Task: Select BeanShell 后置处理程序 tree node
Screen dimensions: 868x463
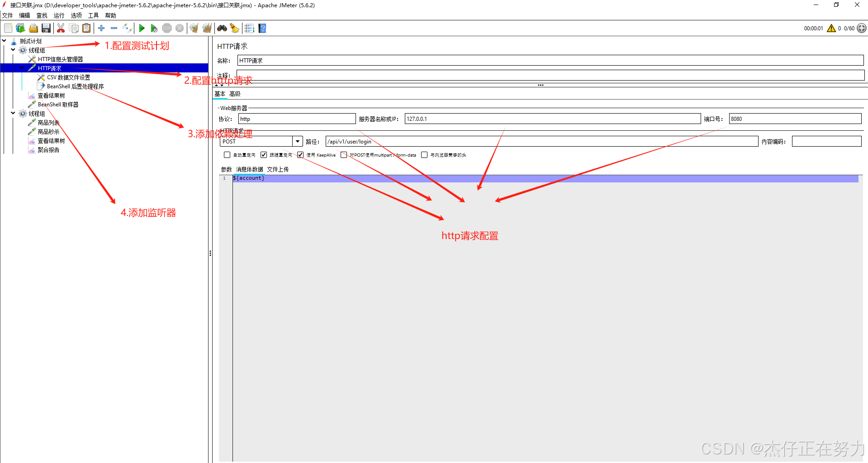Action: pyautogui.click(x=75, y=86)
